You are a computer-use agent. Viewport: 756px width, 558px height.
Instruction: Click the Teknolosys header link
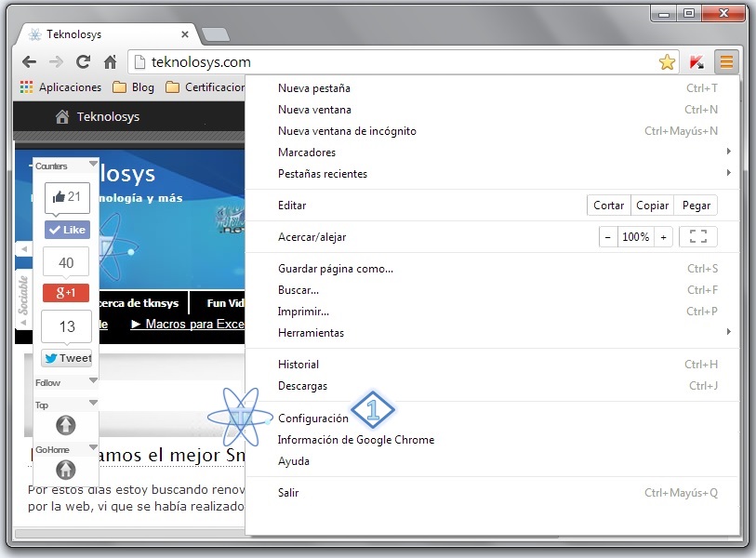coord(109,116)
